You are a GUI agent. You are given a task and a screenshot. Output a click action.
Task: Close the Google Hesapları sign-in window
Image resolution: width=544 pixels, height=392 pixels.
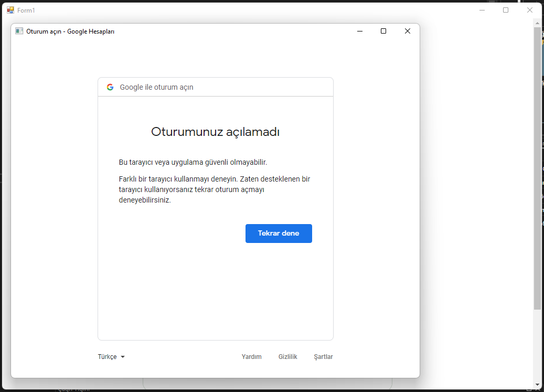coord(408,31)
